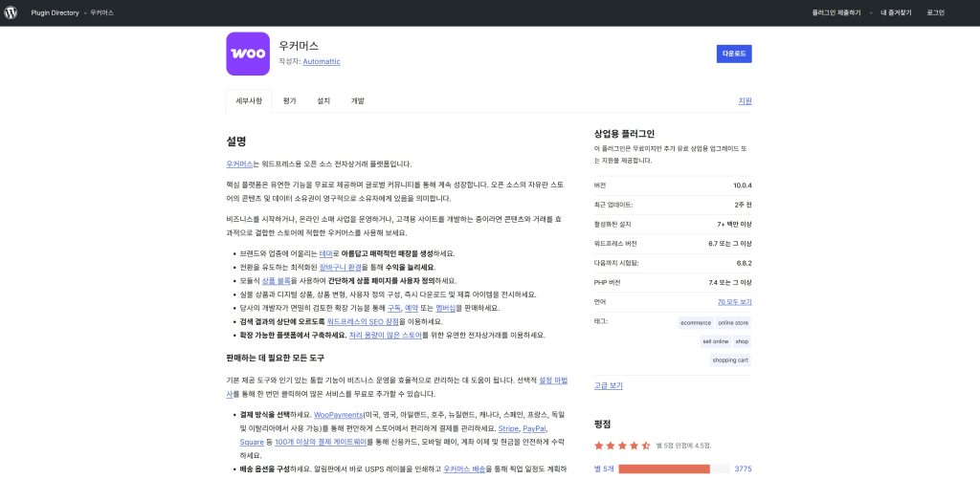The image size is (980, 479).
Task: Click the 우커머스 link in description intro
Action: [239, 163]
